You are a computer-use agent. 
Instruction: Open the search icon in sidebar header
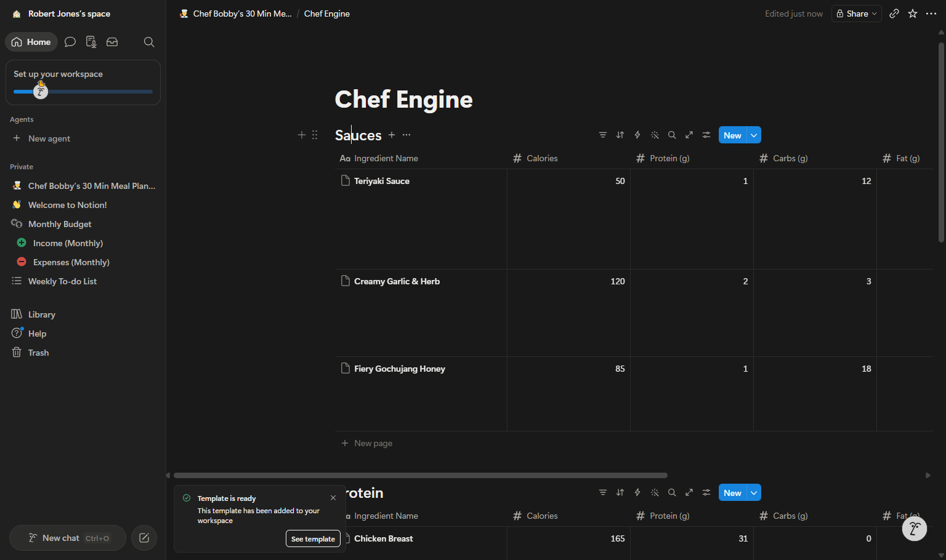click(x=149, y=42)
